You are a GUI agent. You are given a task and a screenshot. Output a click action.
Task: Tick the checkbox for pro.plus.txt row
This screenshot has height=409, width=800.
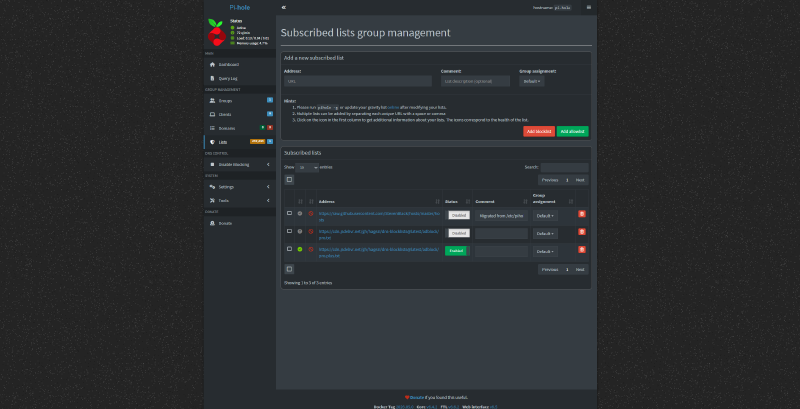[x=289, y=249]
